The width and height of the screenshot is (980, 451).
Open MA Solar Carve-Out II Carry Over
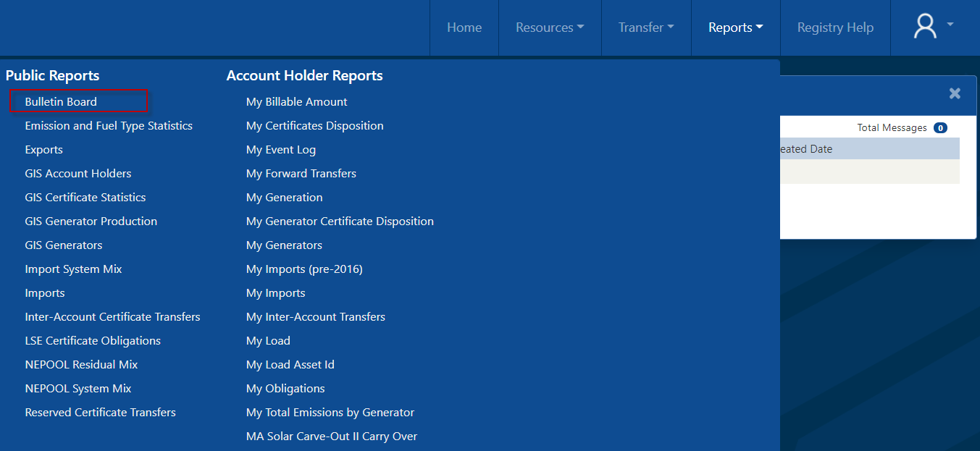tap(331, 437)
